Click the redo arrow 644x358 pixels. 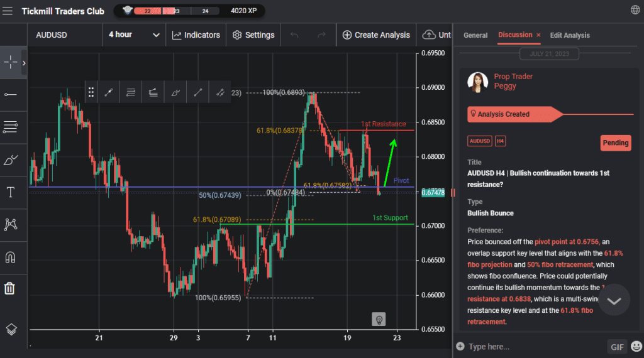pos(321,35)
